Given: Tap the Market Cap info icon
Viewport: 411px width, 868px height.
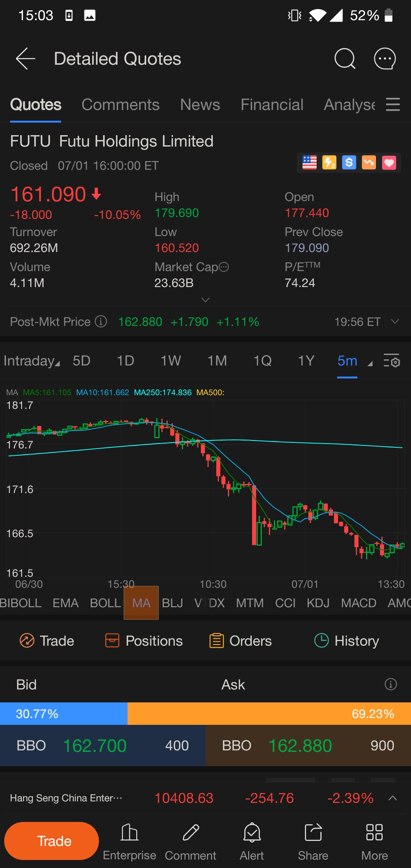Looking at the screenshot, I should click(x=224, y=267).
